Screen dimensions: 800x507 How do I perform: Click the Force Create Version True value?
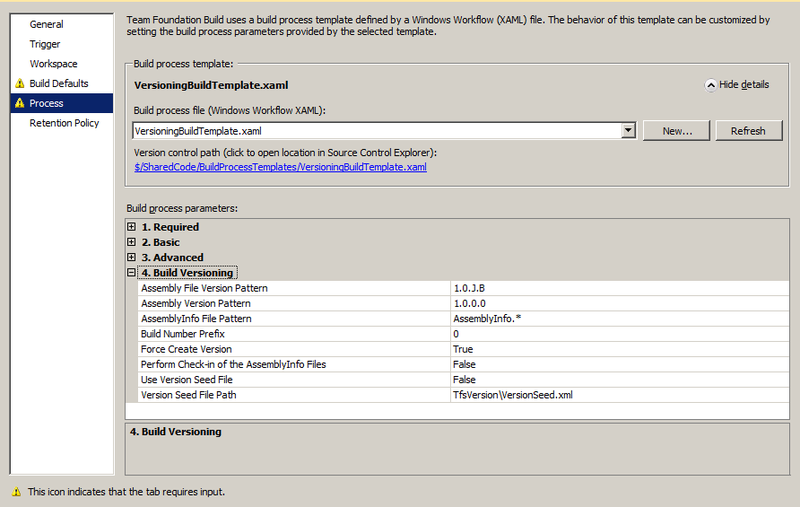pyautogui.click(x=619, y=349)
